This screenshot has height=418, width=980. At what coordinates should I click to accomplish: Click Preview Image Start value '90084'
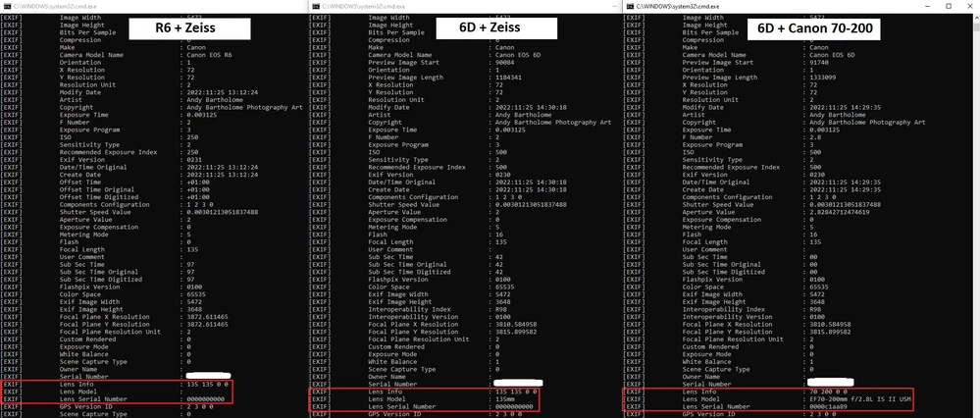coord(505,63)
